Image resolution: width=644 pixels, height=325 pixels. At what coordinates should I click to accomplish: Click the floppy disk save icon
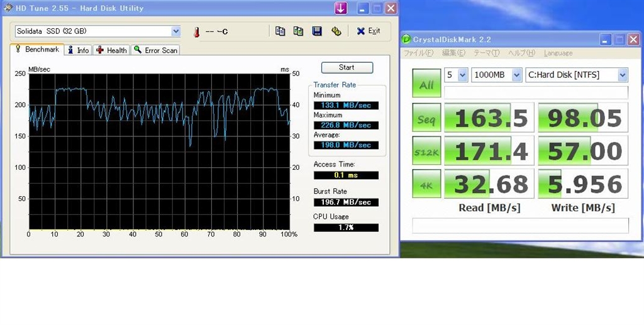317,31
